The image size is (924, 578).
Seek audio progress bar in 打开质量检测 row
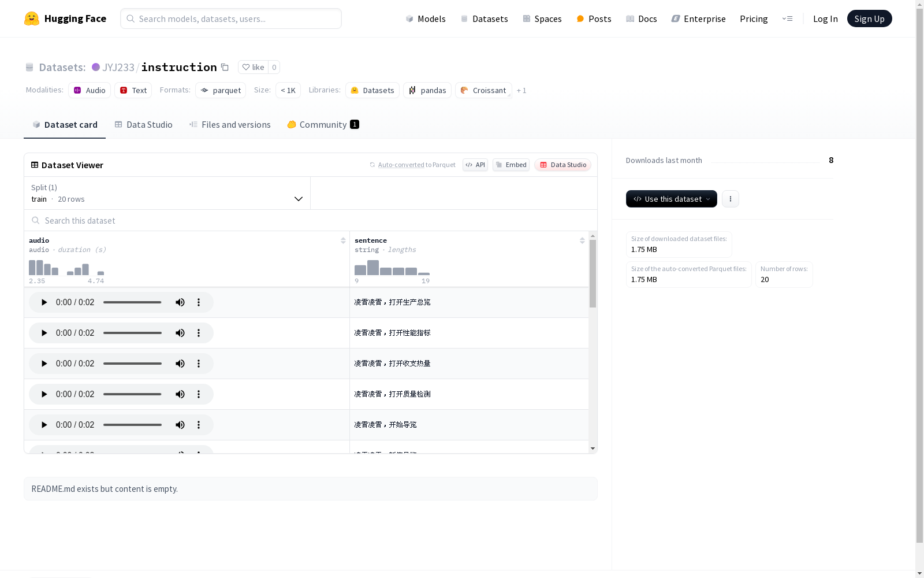click(x=132, y=394)
